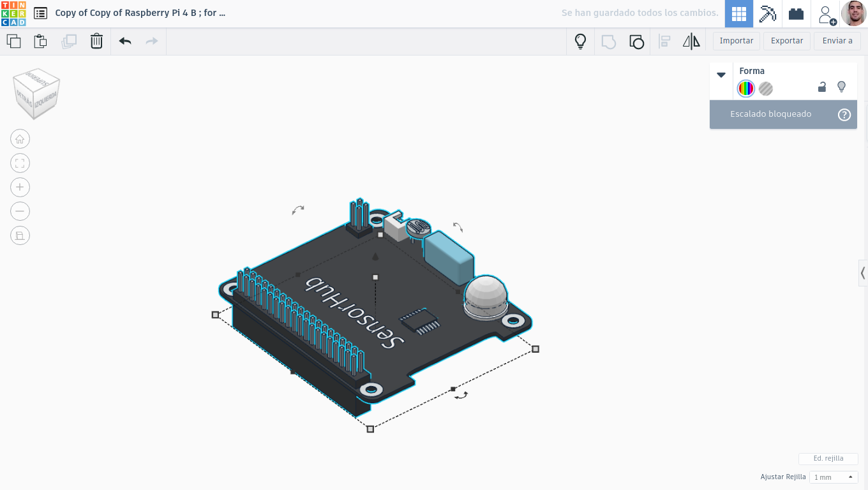The height and width of the screenshot is (490, 868).
Task: Delete selection with trash icon
Action: 96,41
